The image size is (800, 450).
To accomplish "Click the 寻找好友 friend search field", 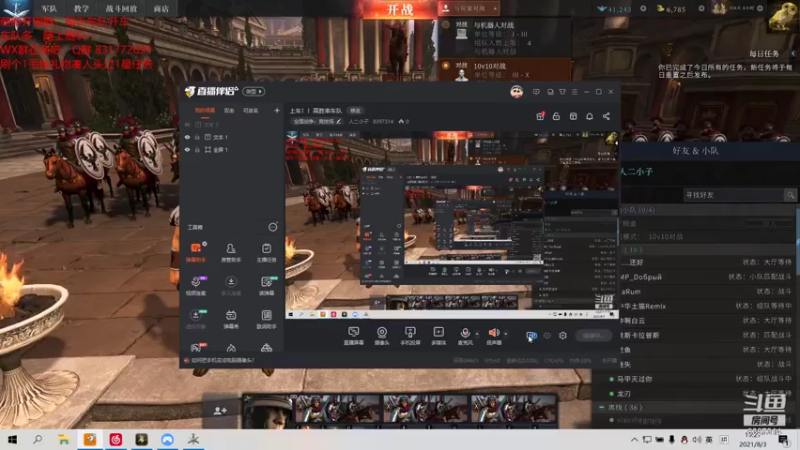I will (x=733, y=195).
